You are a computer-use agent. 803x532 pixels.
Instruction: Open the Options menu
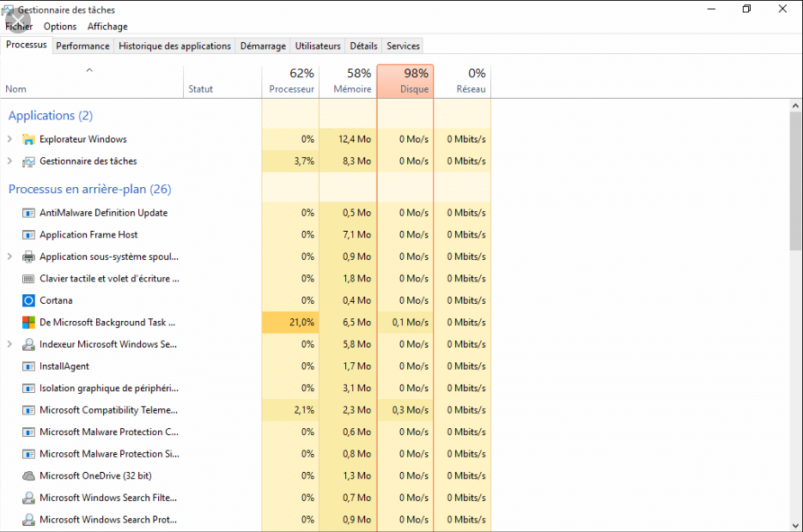(60, 26)
